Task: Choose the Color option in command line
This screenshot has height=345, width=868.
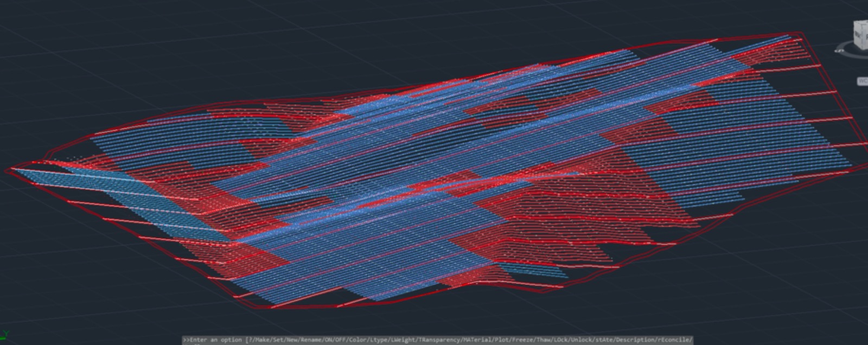Action: tap(358, 340)
